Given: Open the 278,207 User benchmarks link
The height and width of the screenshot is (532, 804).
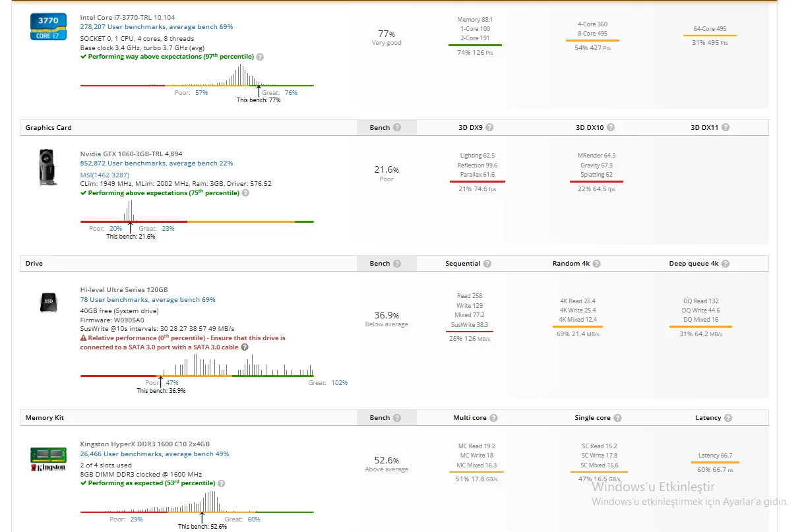Looking at the screenshot, I should point(156,27).
